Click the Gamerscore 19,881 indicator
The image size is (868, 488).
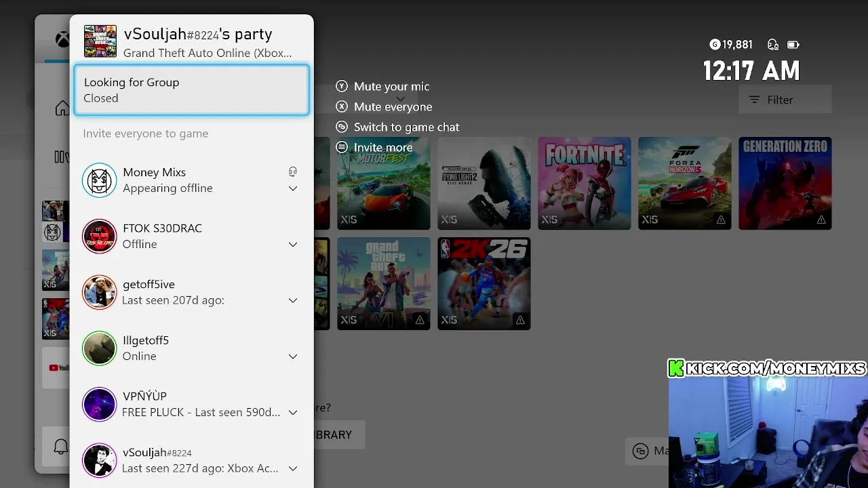731,45
